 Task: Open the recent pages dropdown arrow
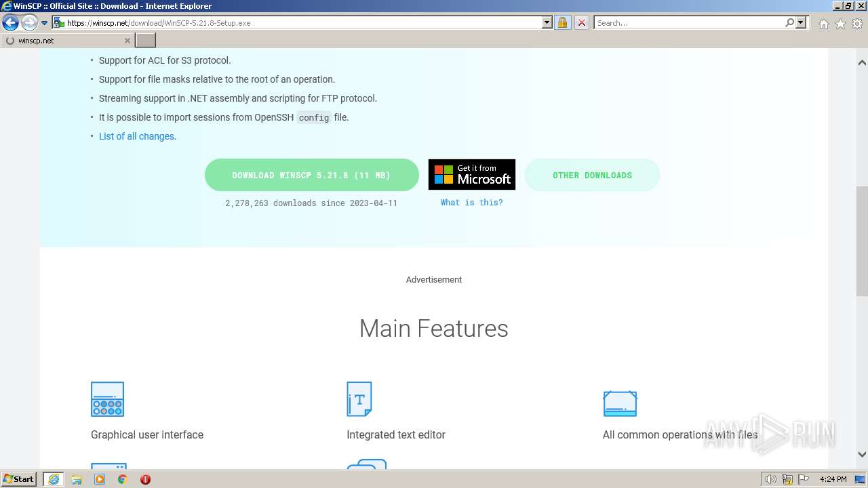coord(45,23)
